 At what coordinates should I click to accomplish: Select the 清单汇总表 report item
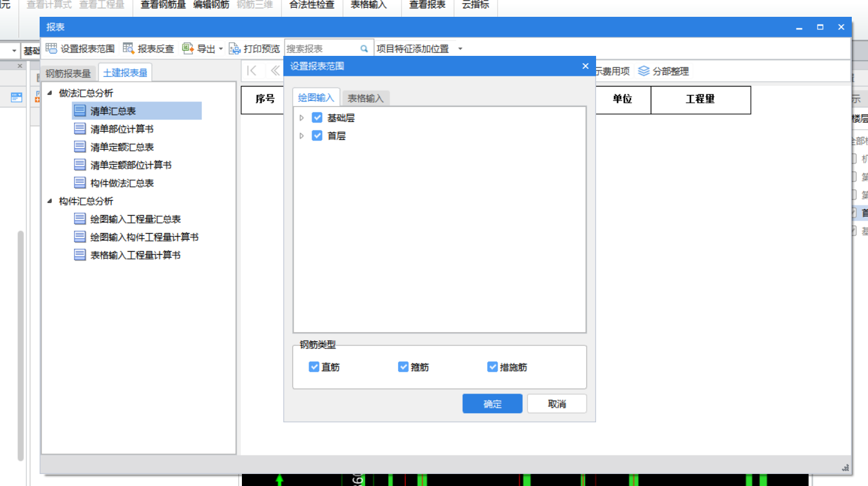click(137, 111)
